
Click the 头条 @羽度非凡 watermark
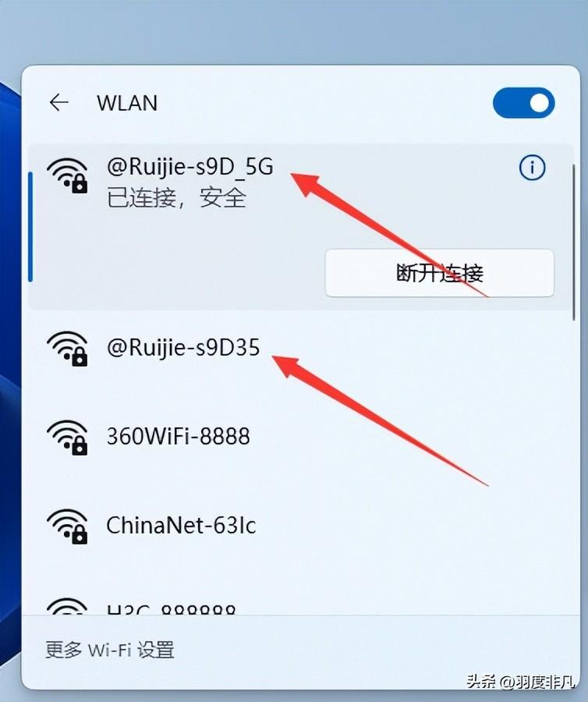click(x=520, y=682)
